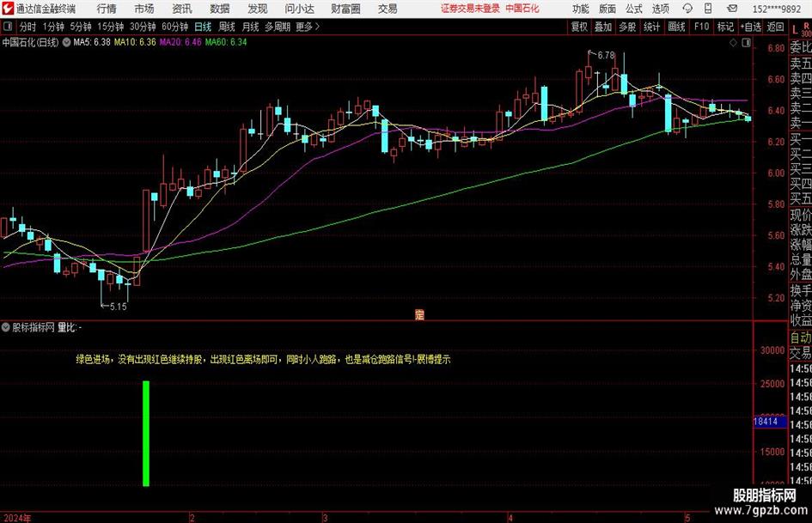Select the 月线 period tab
The height and width of the screenshot is (523, 812).
tap(251, 27)
